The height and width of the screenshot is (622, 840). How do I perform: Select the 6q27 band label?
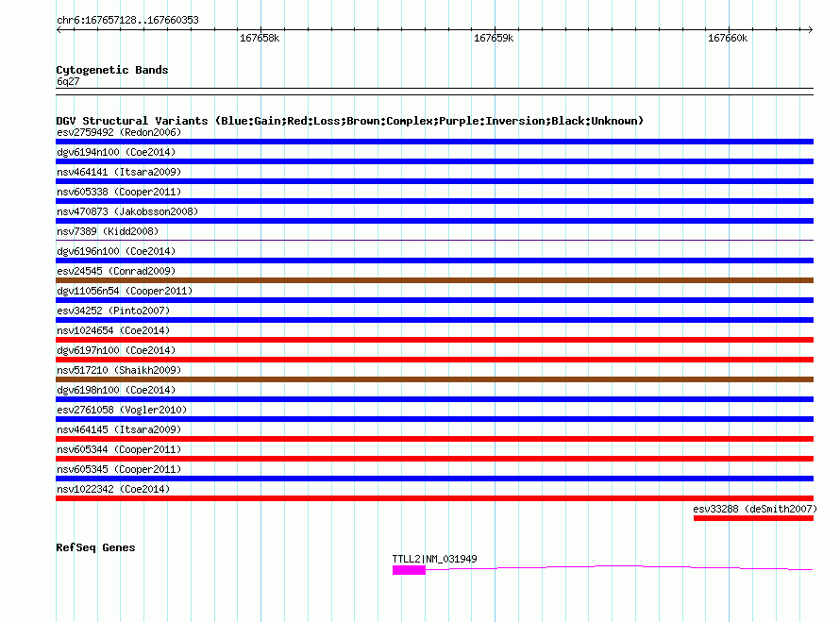(68, 81)
